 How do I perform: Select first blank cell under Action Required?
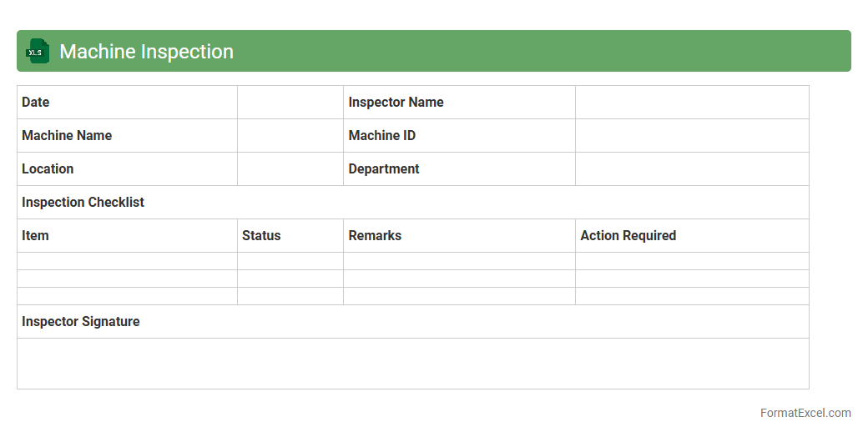coord(691,261)
